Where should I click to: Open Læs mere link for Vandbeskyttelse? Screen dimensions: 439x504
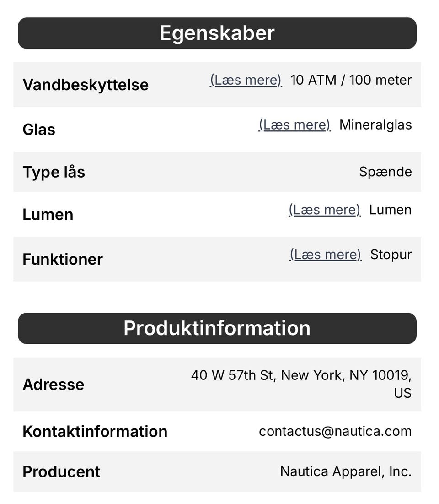tap(246, 80)
